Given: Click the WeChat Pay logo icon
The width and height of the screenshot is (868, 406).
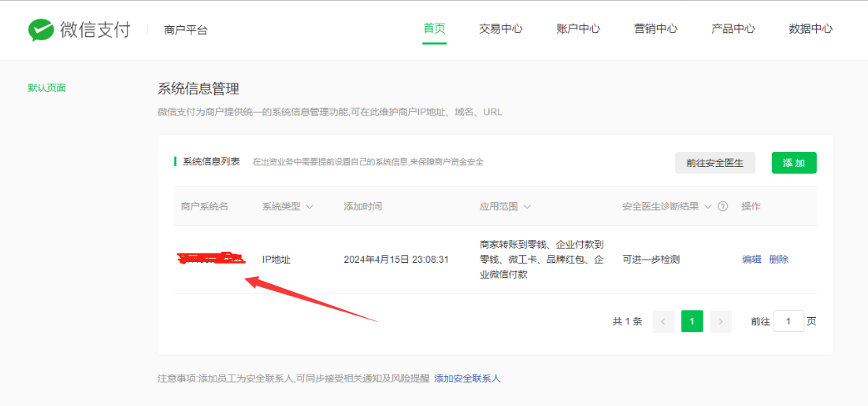Looking at the screenshot, I should click(41, 30).
